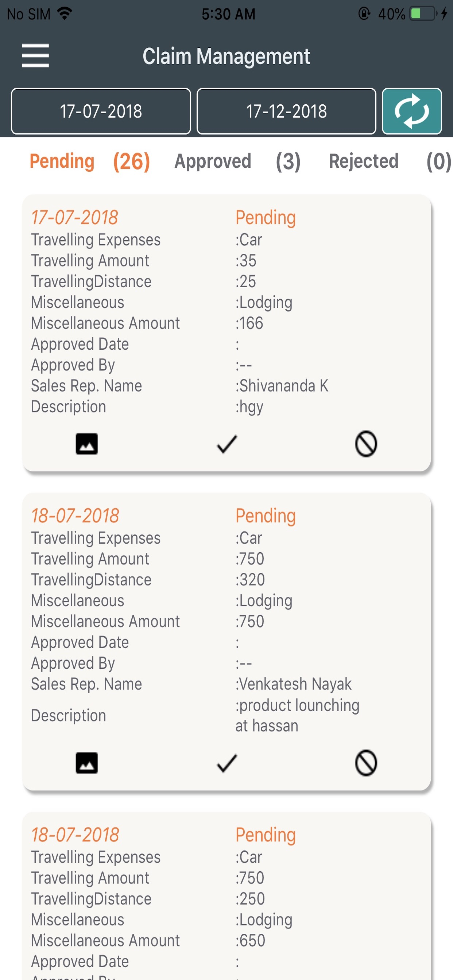
Task: Open the start date picker 17-07-2018
Action: (101, 111)
